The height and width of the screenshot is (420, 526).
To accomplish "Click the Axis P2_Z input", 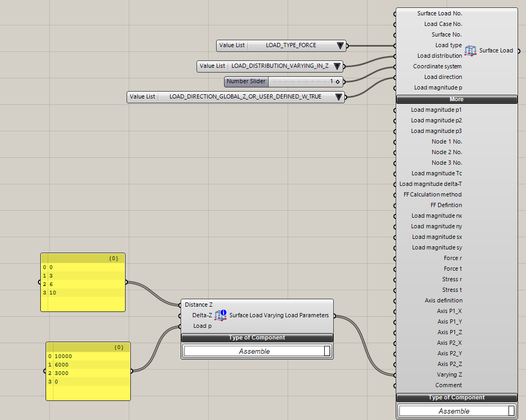I will click(x=450, y=364).
